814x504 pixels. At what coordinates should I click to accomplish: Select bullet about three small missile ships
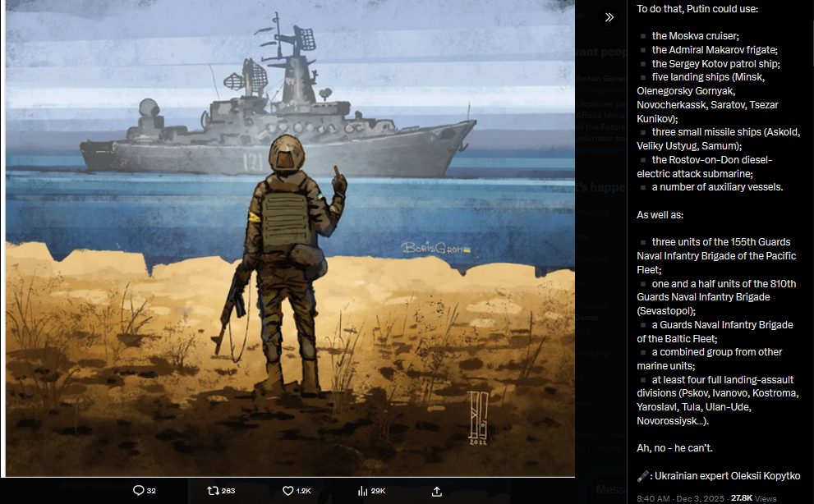(x=719, y=139)
